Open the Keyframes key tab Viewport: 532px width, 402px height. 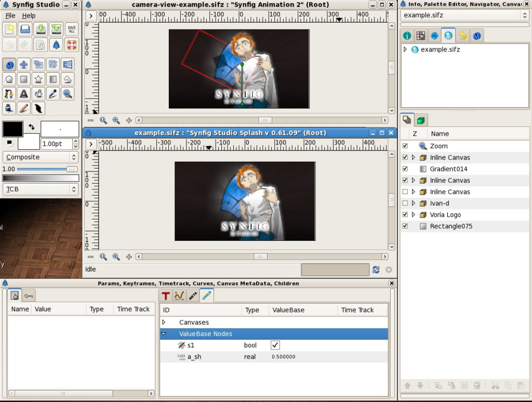point(29,296)
